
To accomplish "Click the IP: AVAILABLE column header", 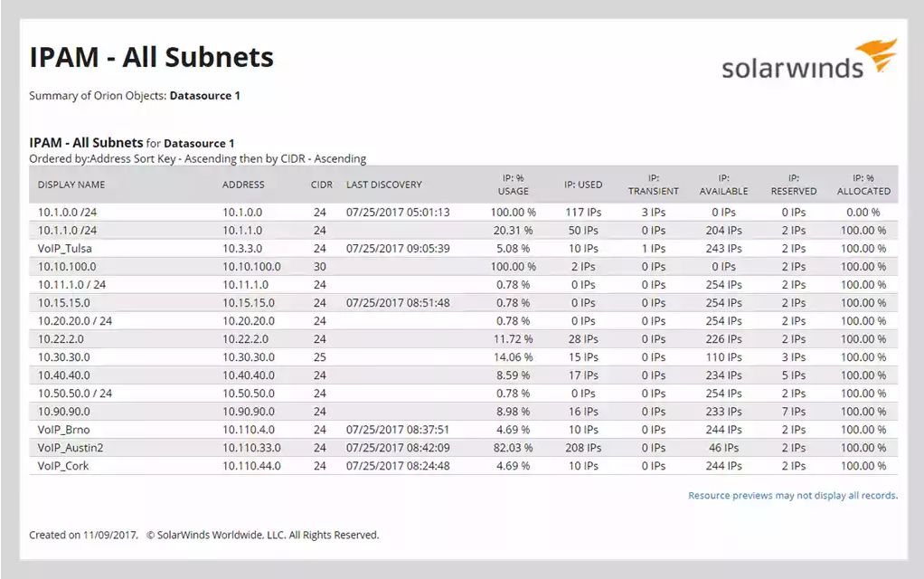I will 723,185.
